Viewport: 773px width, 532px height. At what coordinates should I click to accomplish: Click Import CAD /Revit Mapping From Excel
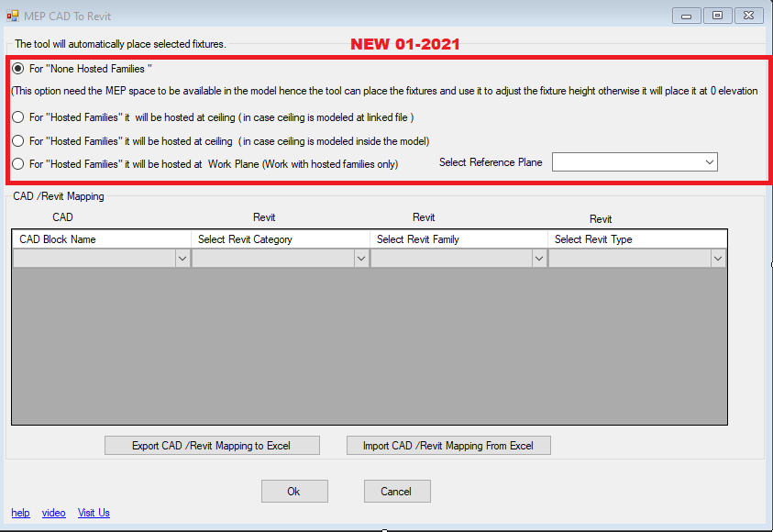pos(448,446)
